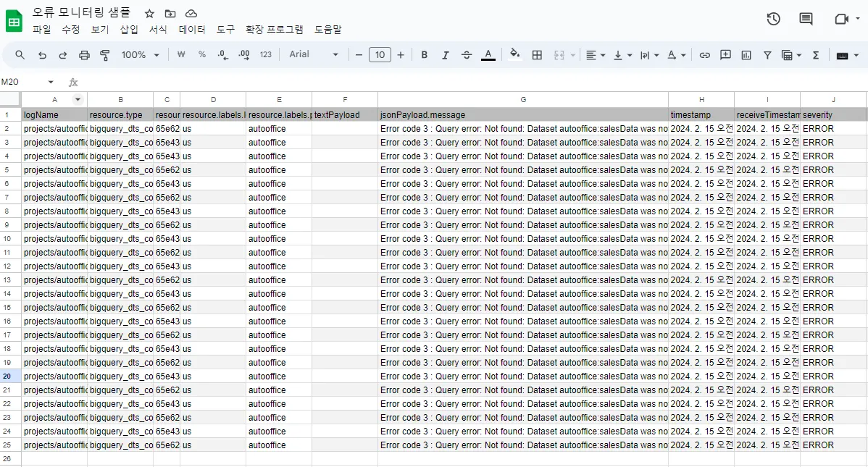Open the Google Sheets home icon
This screenshot has height=467, width=868.
click(x=14, y=22)
